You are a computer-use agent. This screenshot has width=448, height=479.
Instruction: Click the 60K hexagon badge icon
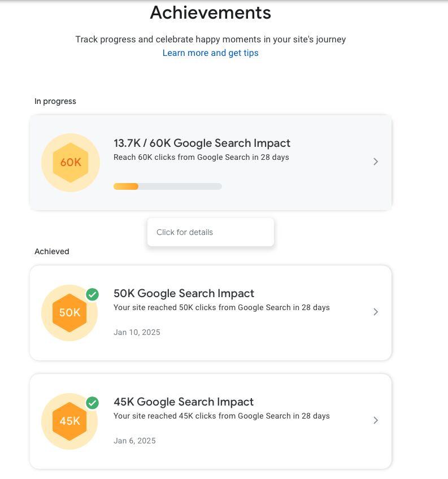coord(71,163)
